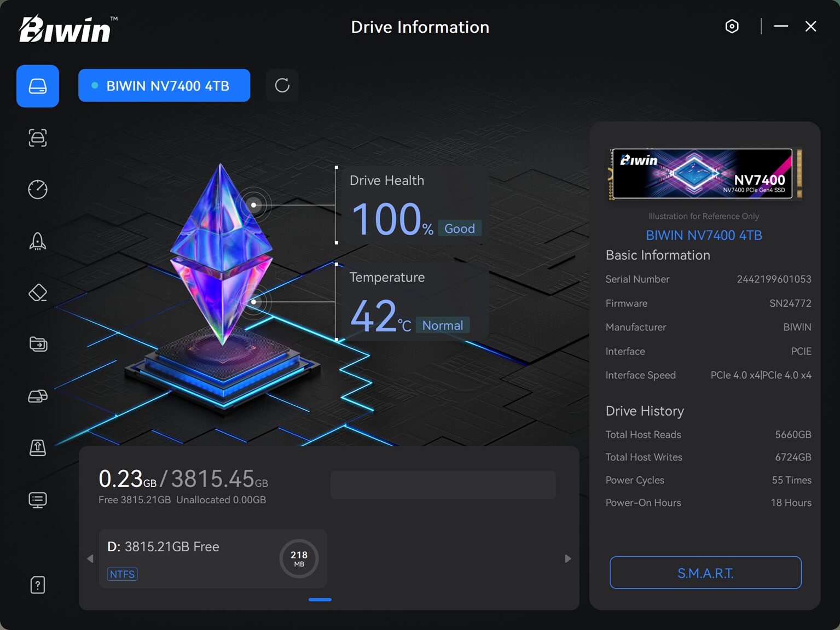Click the S.M.A.R.T. button
The width and height of the screenshot is (840, 630).
(x=705, y=573)
